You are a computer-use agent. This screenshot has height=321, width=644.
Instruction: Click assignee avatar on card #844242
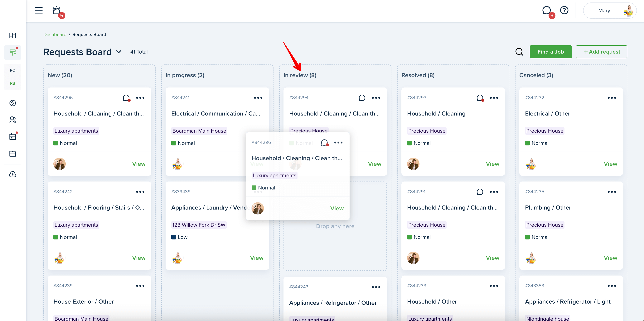(x=60, y=258)
